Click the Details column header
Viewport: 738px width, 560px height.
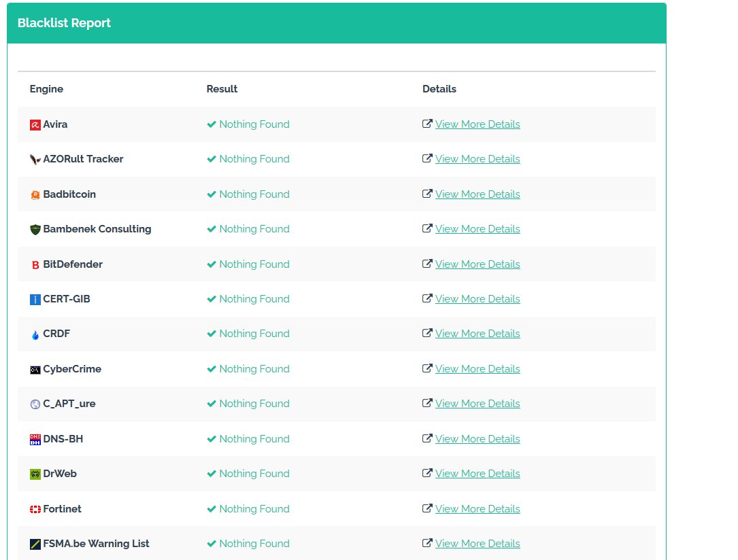[x=439, y=89]
